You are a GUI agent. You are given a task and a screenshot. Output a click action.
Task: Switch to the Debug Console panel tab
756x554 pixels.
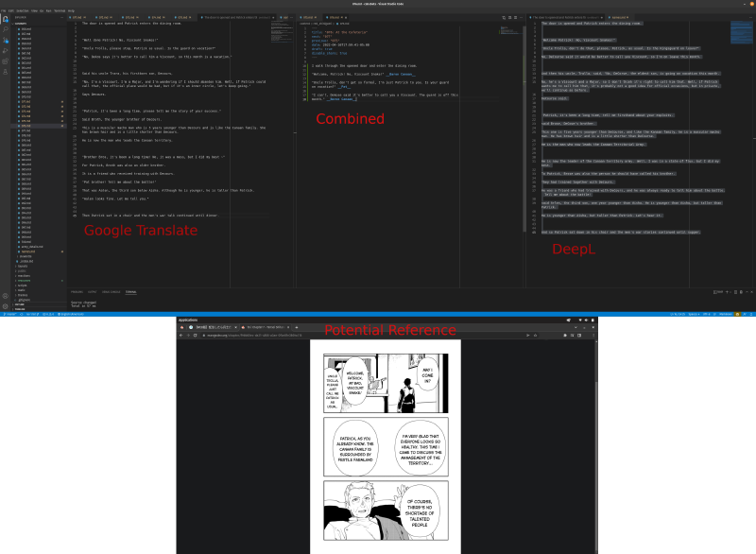[x=112, y=292]
